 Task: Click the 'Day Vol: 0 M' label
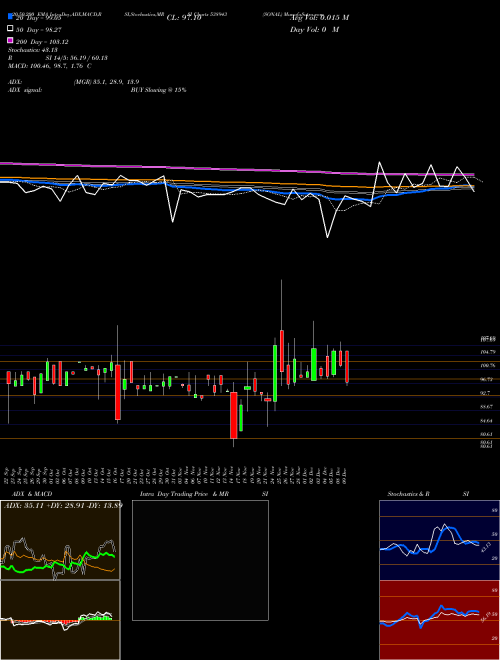coord(314,29)
